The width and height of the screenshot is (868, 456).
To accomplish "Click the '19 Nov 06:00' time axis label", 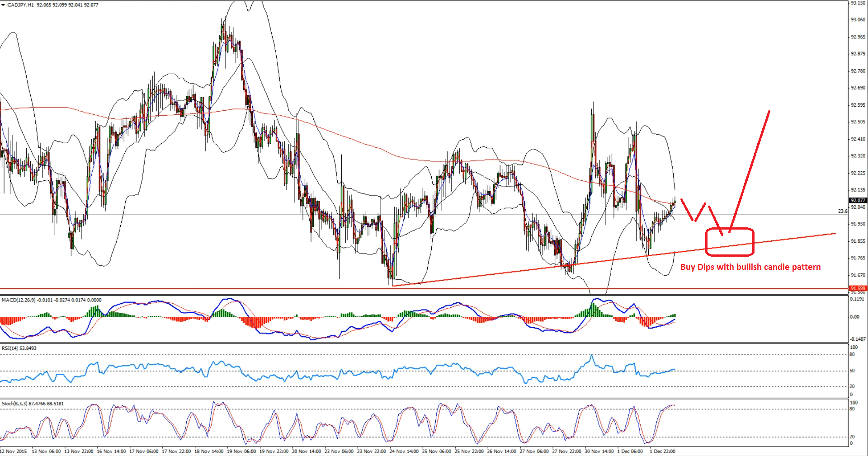I will (x=241, y=451).
